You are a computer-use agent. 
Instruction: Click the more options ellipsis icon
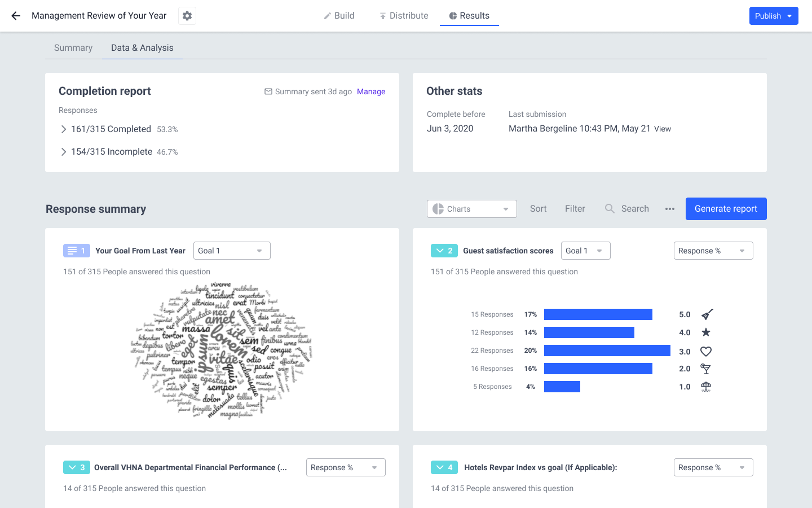(x=670, y=209)
